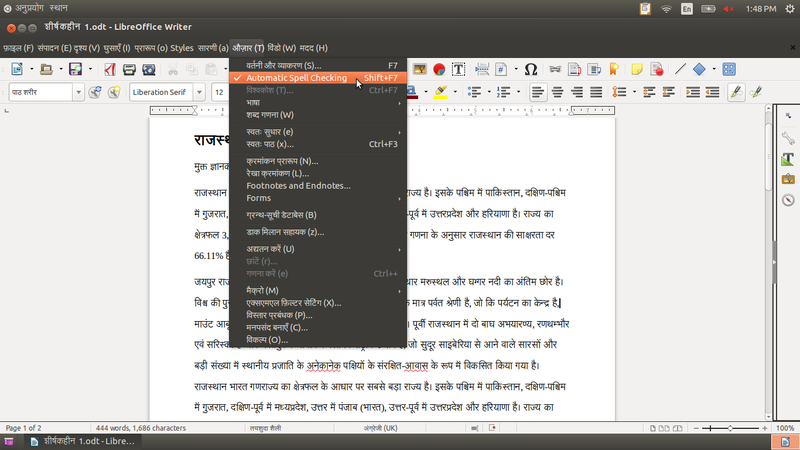
Task: Toggle bulleted list icon
Action: pyautogui.click(x=474, y=92)
